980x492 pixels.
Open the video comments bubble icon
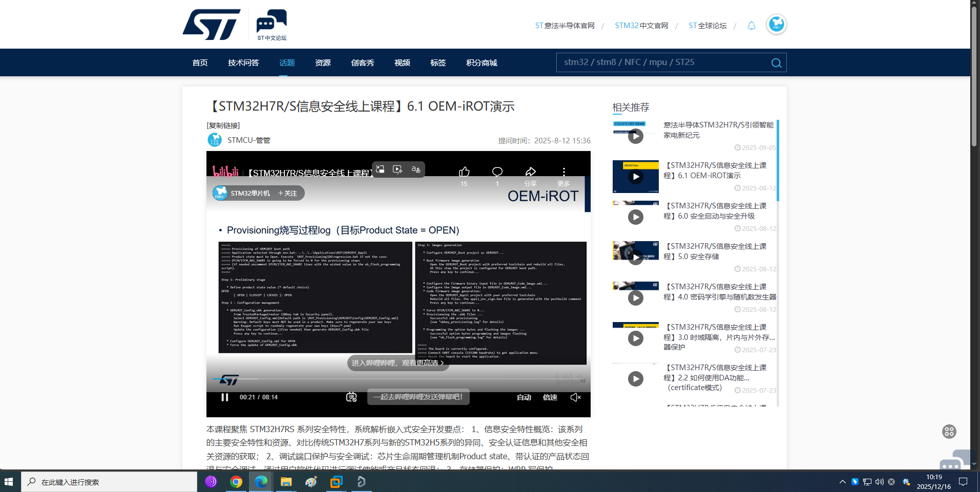point(497,172)
